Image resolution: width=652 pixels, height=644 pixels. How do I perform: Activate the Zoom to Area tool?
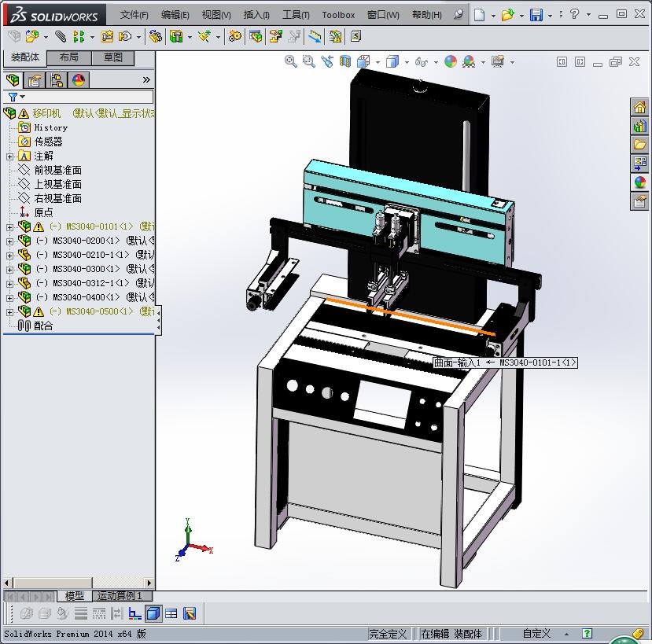click(308, 62)
